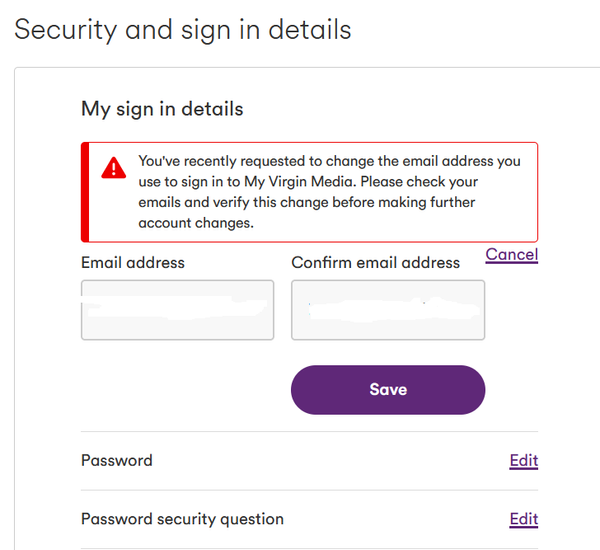Cancel the email address change
This screenshot has width=600, height=550.
pyautogui.click(x=512, y=255)
